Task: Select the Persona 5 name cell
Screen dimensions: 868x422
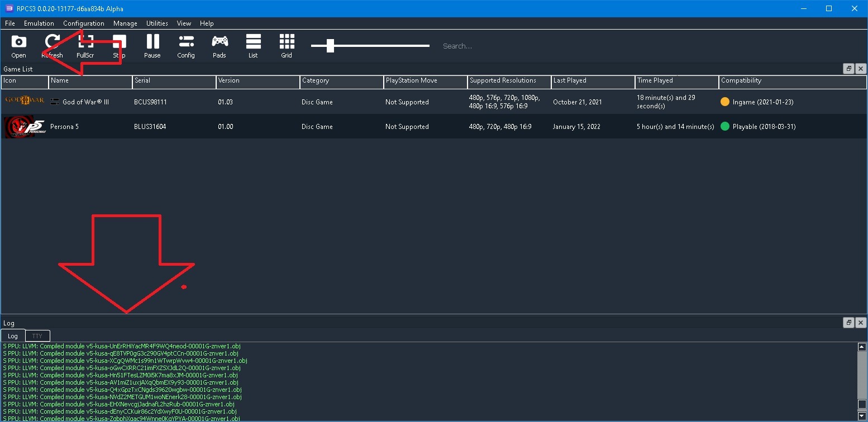Action: coord(90,127)
